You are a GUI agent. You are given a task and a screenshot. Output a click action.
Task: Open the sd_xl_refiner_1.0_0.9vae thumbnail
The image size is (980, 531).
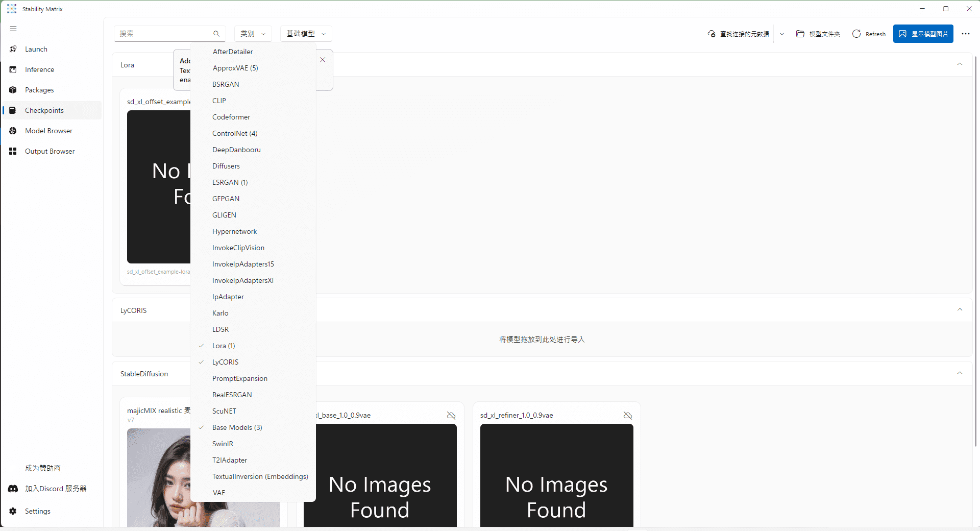[x=556, y=475]
